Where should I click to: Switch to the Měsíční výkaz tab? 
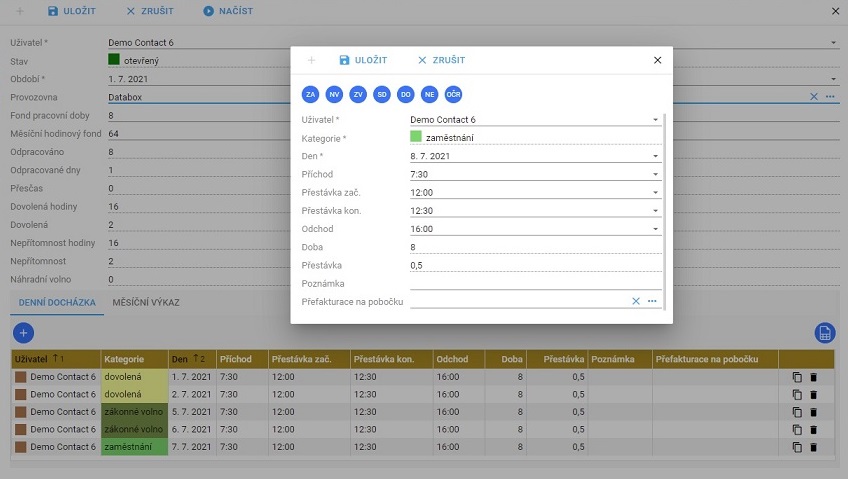146,302
